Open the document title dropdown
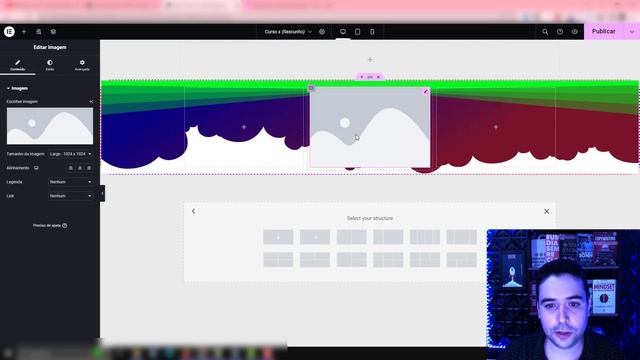This screenshot has width=640, height=360. pyautogui.click(x=288, y=31)
